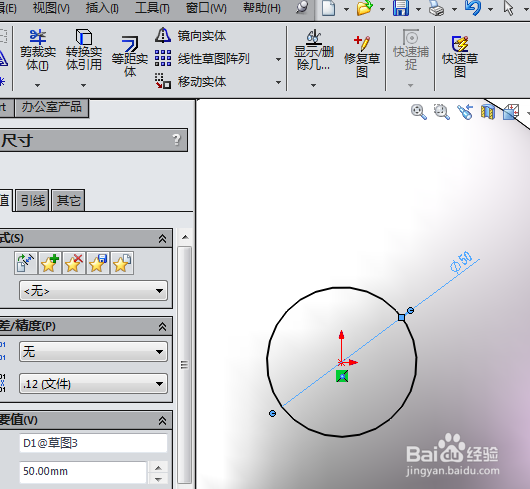
Task: Collapse Primary Value (要值V) section
Action: pos(162,420)
